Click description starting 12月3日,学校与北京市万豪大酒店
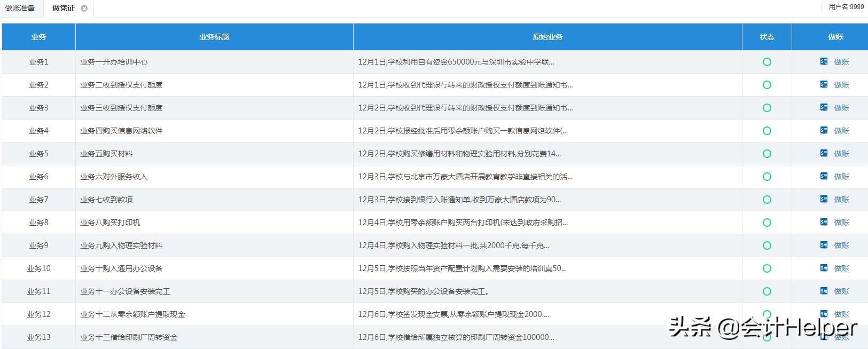Screen dimensions: 868x349 coord(465,177)
